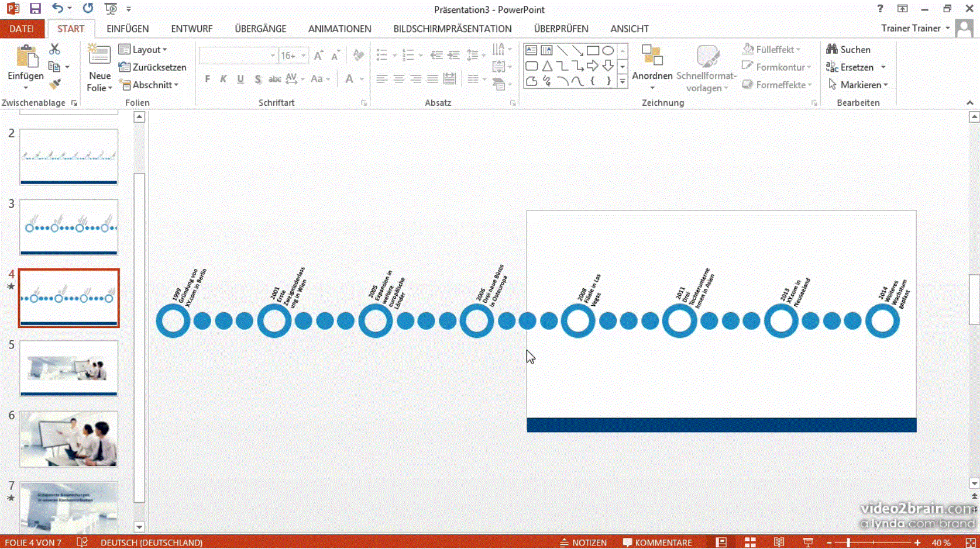The image size is (980, 549).
Task: Select the rectangle shape tool
Action: [x=593, y=50]
